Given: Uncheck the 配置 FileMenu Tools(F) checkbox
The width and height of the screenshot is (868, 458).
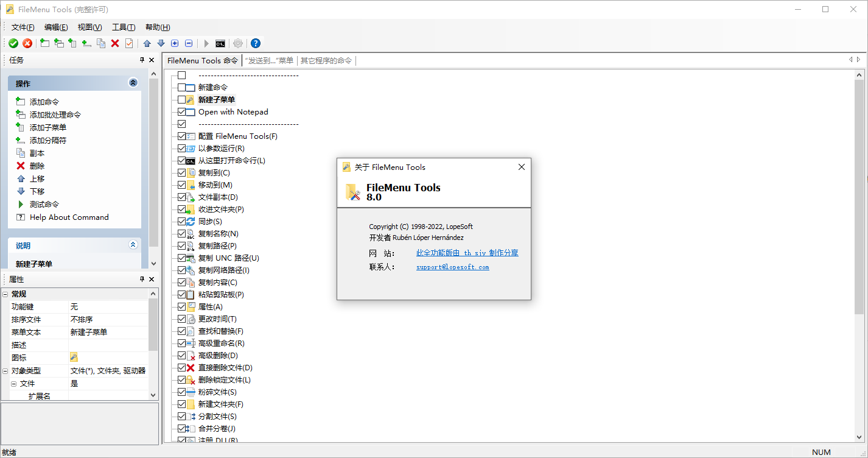Looking at the screenshot, I should tap(181, 136).
